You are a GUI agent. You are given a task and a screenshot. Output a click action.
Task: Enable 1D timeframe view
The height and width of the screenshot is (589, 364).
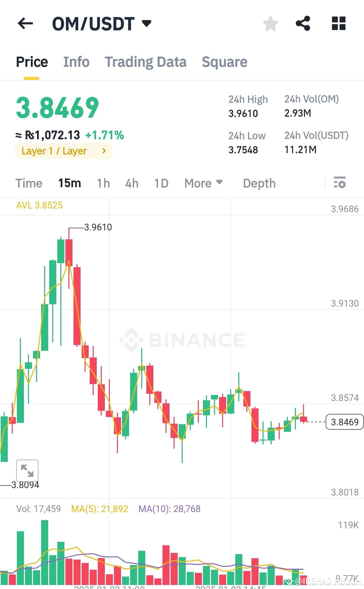pyautogui.click(x=161, y=183)
